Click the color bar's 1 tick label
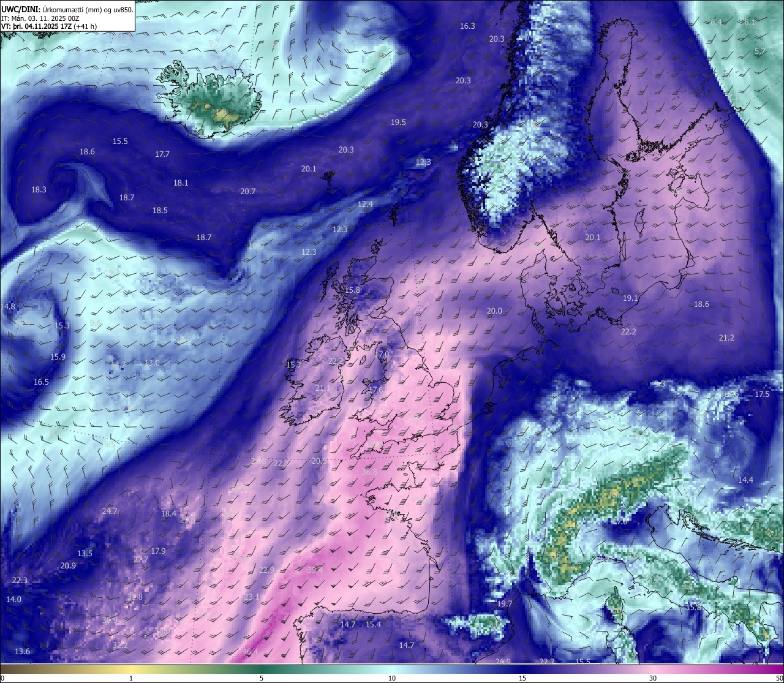The height and width of the screenshot is (683, 784). [131, 678]
